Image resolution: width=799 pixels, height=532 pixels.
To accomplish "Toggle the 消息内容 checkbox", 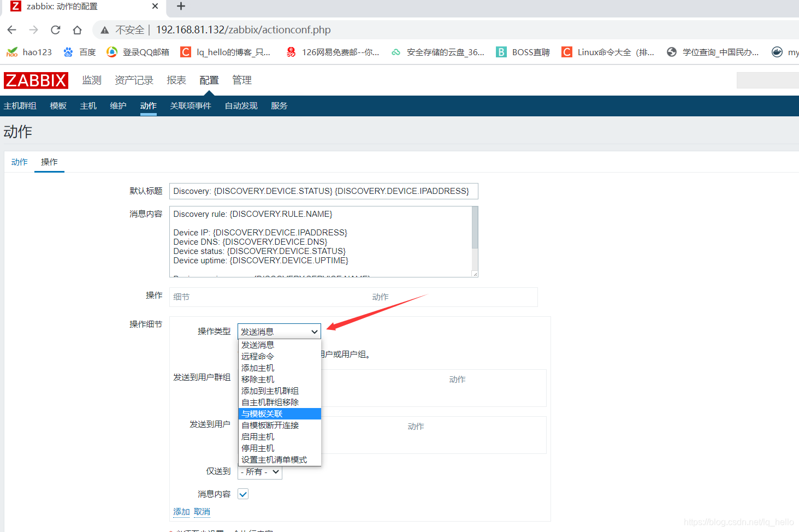I will (243, 494).
